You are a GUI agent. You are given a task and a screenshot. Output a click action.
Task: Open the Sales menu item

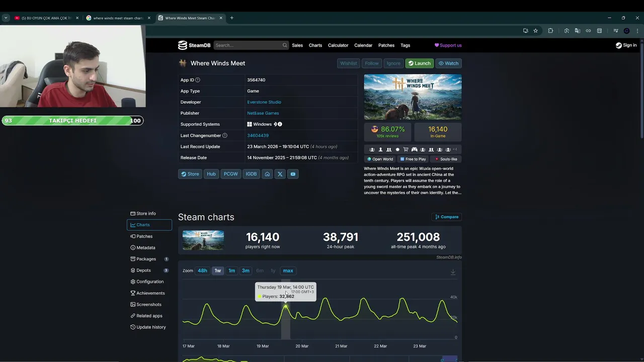[x=297, y=45]
